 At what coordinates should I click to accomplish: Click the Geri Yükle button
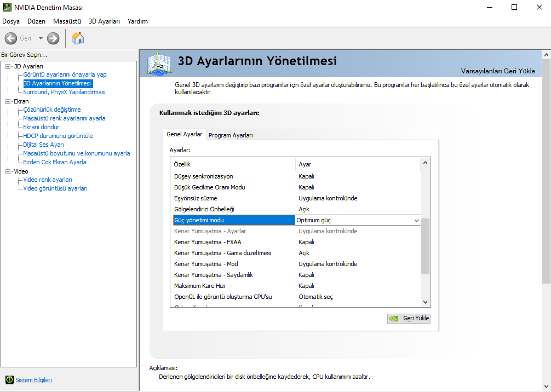coord(409,318)
